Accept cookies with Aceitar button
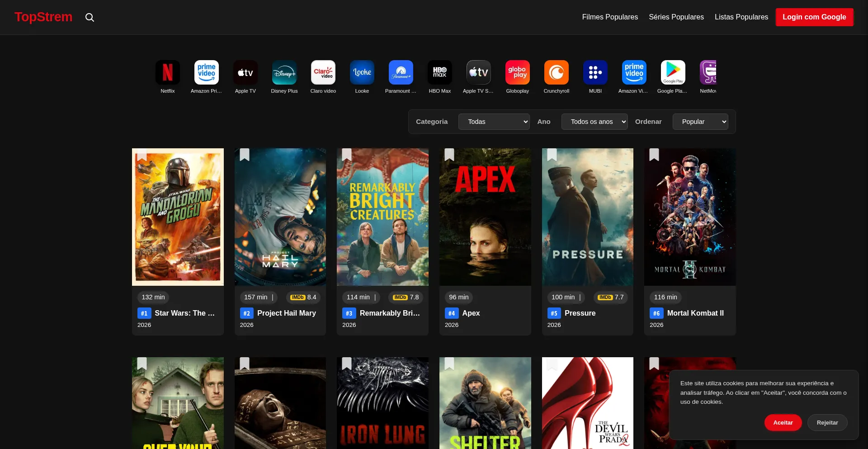The width and height of the screenshot is (868, 449). point(783,423)
